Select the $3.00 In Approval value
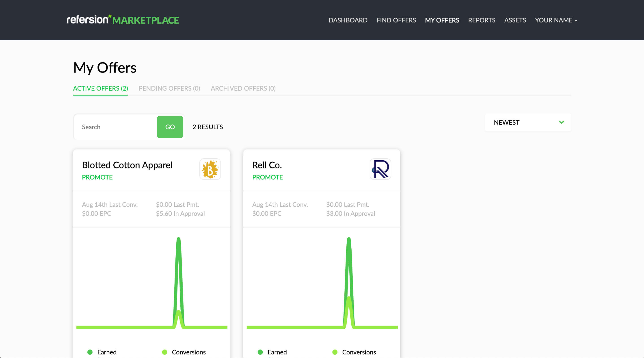Screen dimensions: 644x358 [350, 213]
